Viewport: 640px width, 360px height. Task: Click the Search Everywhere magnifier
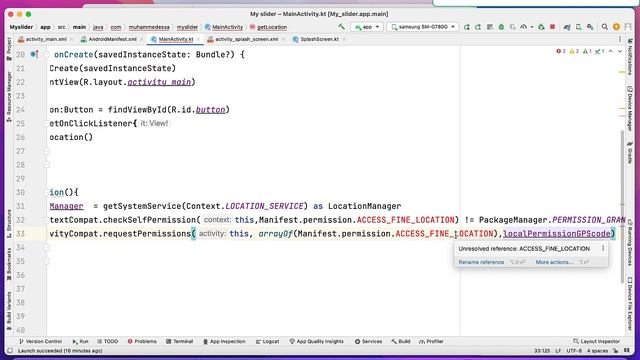click(604, 27)
